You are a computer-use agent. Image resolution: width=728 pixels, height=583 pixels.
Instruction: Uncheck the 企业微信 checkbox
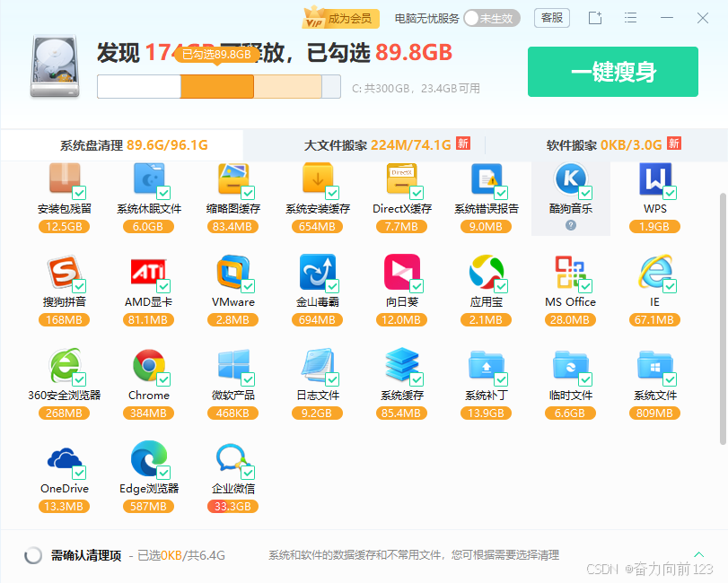pyautogui.click(x=248, y=473)
